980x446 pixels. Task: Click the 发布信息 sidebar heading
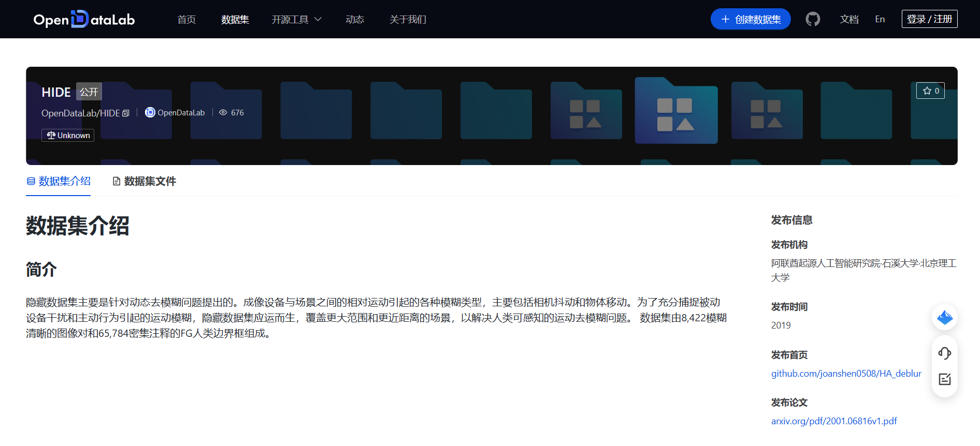[791, 220]
